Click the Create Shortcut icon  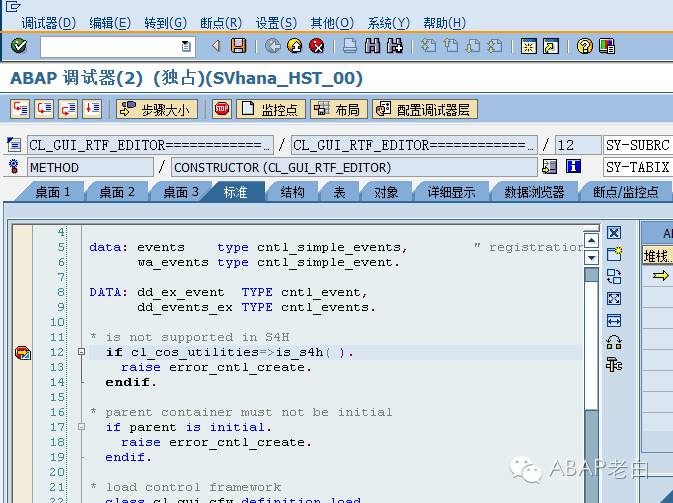pos(551,45)
